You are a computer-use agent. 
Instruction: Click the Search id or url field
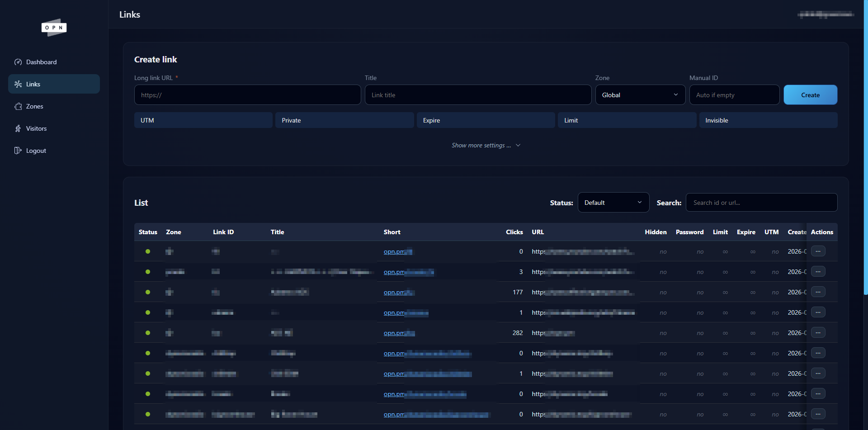point(761,202)
